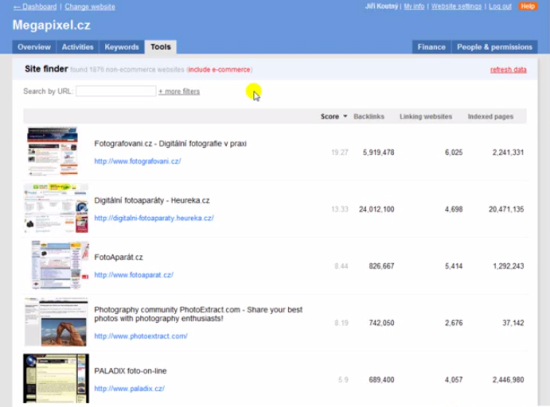Screen dimensions: 550x407
Task: Open the Change website link
Action: [x=90, y=7]
